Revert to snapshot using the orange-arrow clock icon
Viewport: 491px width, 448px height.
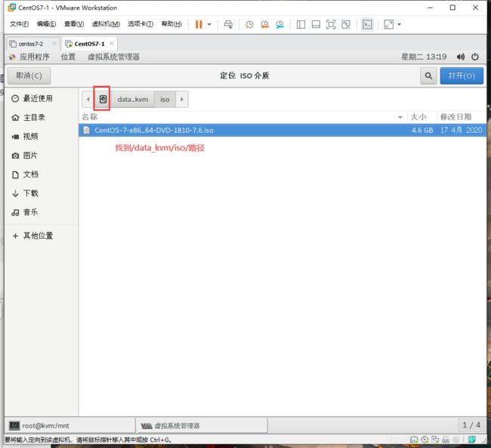(264, 24)
